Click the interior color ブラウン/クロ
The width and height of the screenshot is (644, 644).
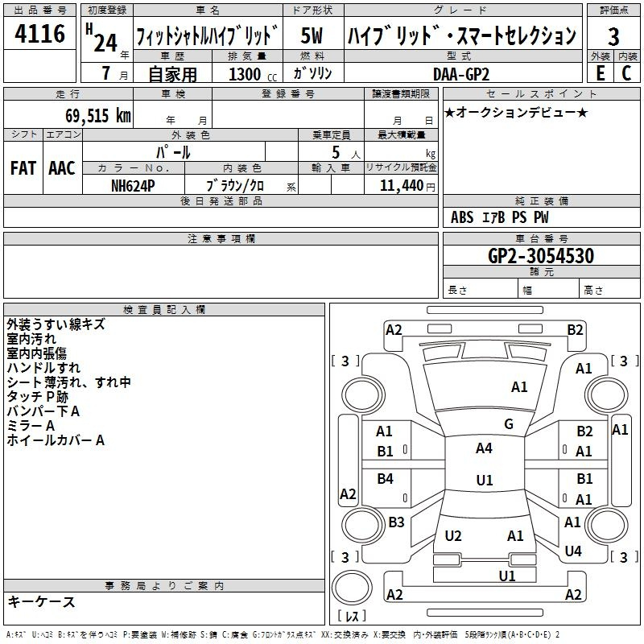235,186
